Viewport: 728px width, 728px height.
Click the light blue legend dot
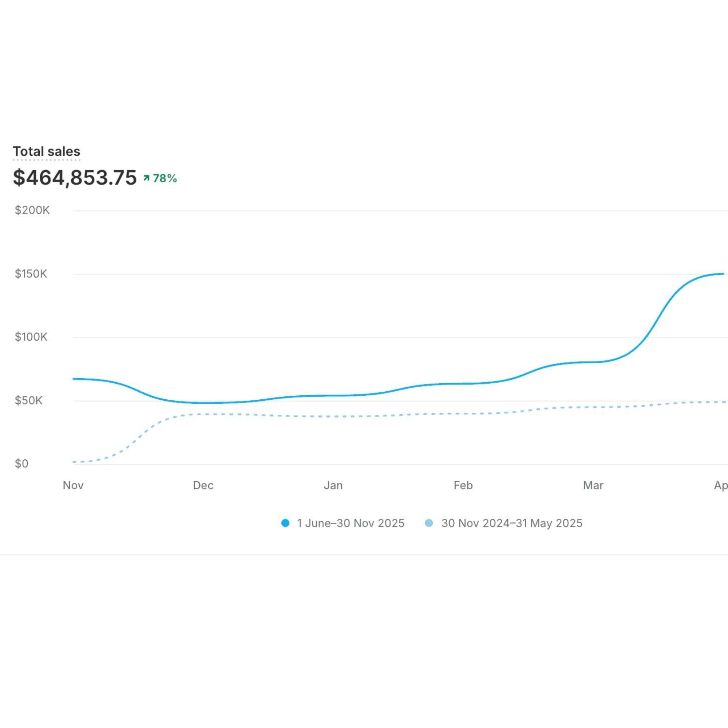429,523
